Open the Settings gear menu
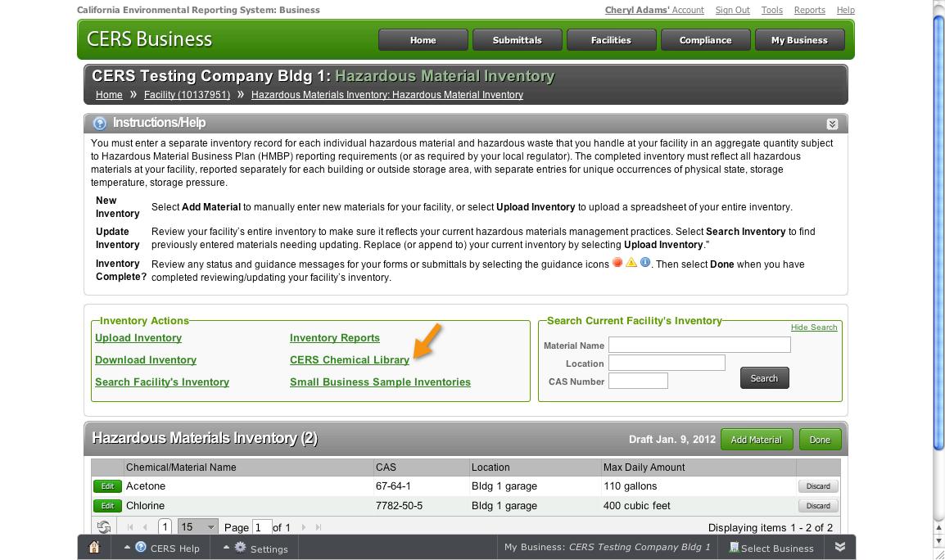 point(255,548)
